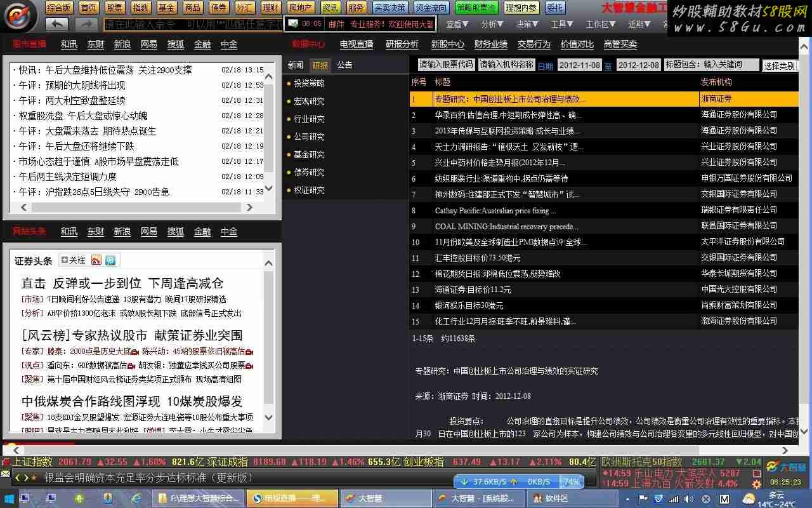This screenshot has width=812, height=508.
Task: Click the 委托 toolbar button
Action: 554,8
